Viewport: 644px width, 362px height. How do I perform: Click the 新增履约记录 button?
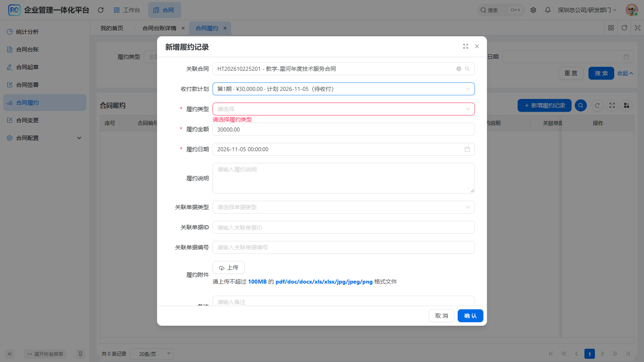(x=545, y=105)
